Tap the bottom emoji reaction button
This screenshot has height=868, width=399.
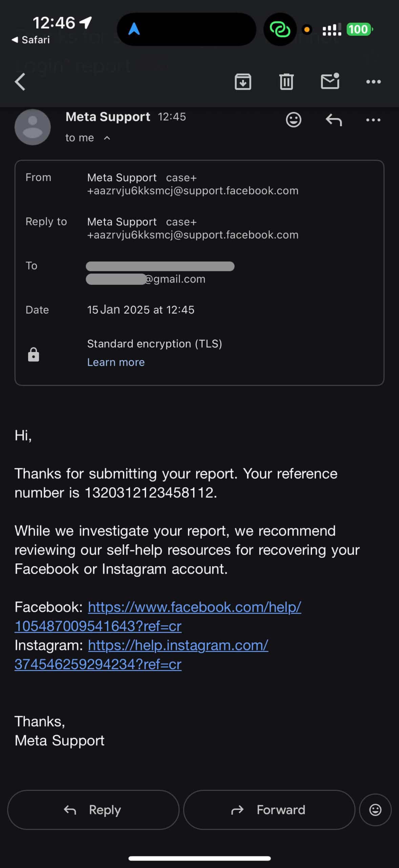(x=375, y=810)
